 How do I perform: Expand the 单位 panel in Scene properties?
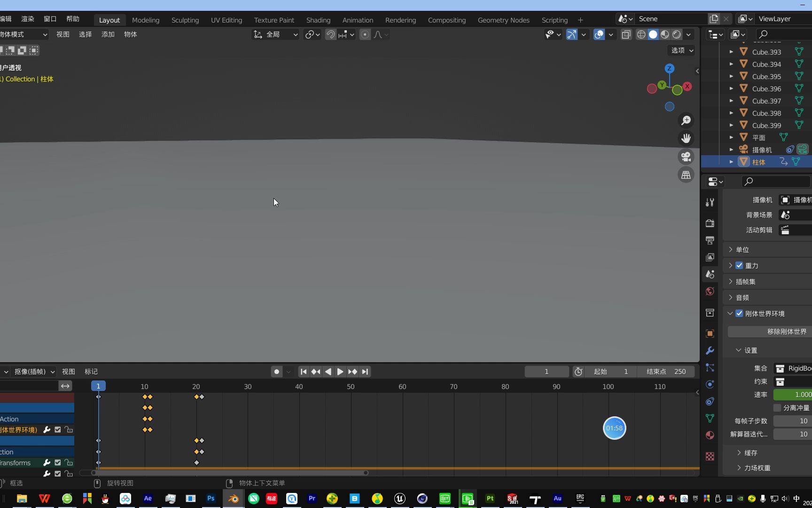[x=742, y=250]
